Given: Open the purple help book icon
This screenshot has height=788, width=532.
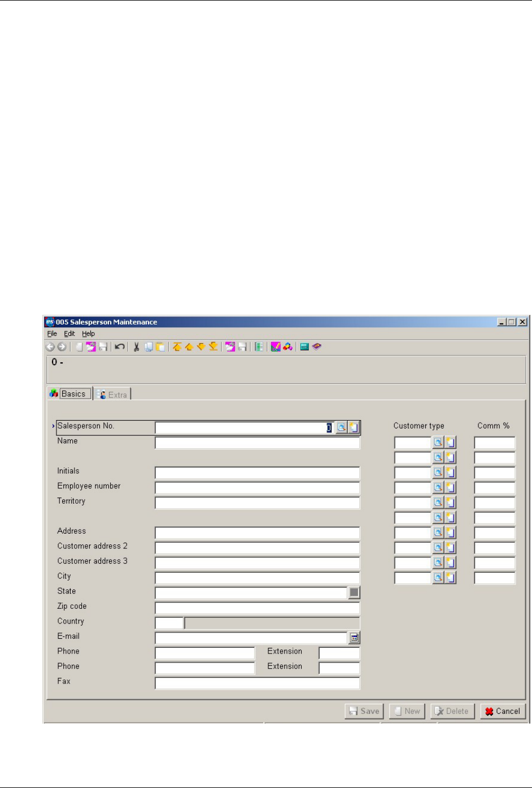Looking at the screenshot, I should click(317, 347).
